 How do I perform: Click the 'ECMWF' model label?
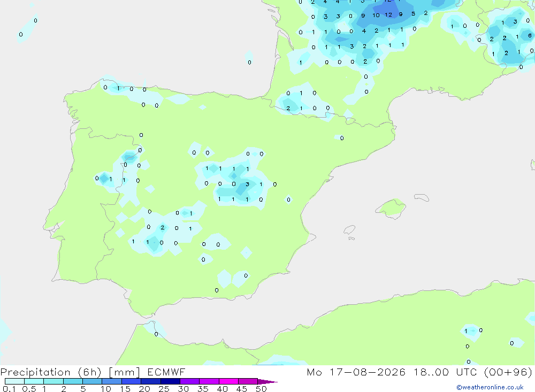(166, 372)
